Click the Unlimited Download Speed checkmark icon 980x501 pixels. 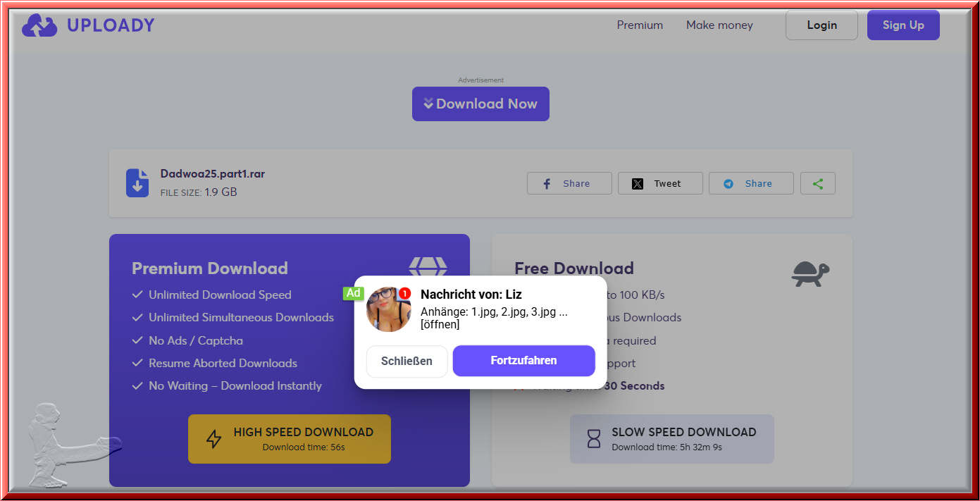click(x=137, y=295)
